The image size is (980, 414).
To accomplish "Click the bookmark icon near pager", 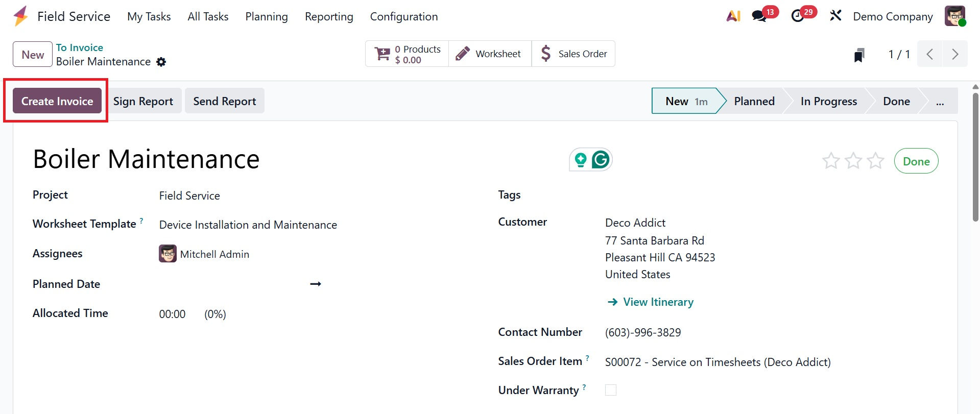I will click(859, 55).
